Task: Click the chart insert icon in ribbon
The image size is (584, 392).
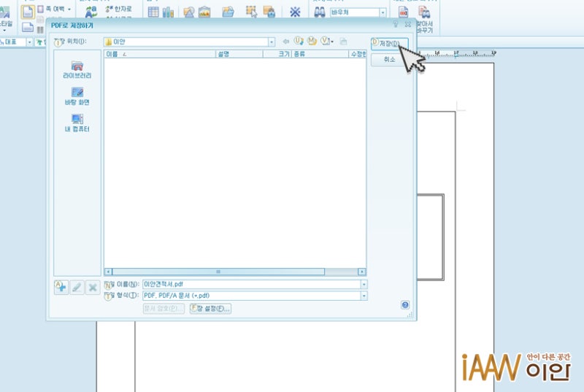Action: pyautogui.click(x=168, y=12)
